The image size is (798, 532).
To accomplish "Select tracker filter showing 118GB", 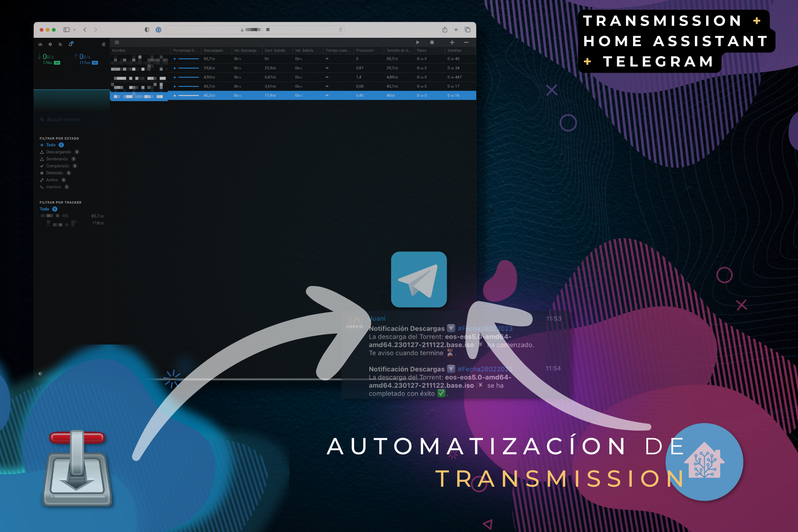I will (72, 223).
